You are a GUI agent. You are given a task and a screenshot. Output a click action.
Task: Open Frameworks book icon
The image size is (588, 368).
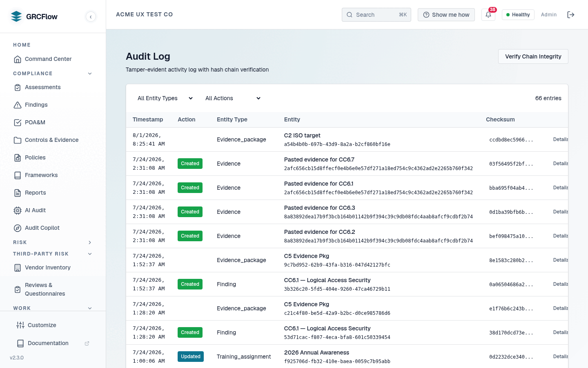(18, 175)
